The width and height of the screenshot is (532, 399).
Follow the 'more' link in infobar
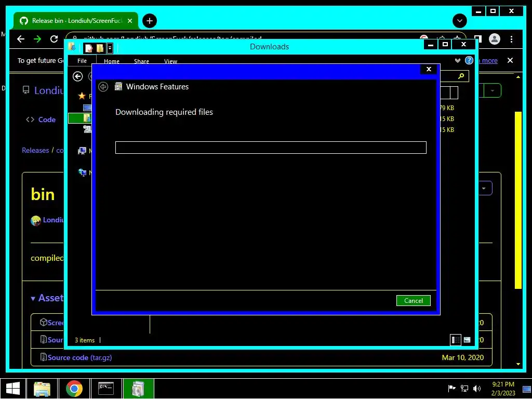[489, 60]
